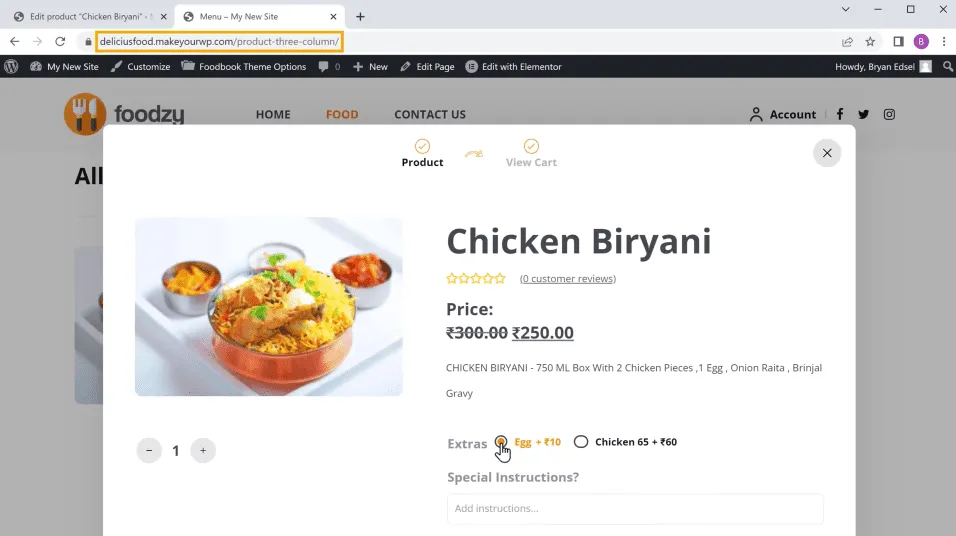Open the Facebook social icon link

[x=840, y=114]
